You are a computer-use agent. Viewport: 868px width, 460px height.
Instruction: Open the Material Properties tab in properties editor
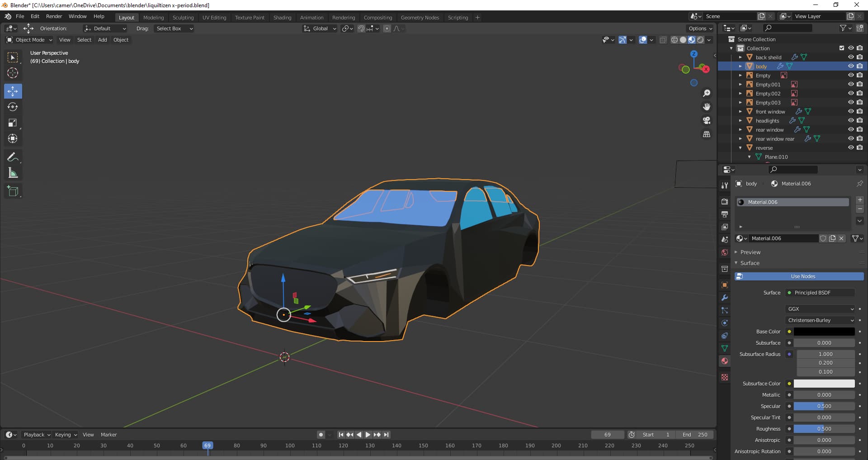tap(724, 361)
